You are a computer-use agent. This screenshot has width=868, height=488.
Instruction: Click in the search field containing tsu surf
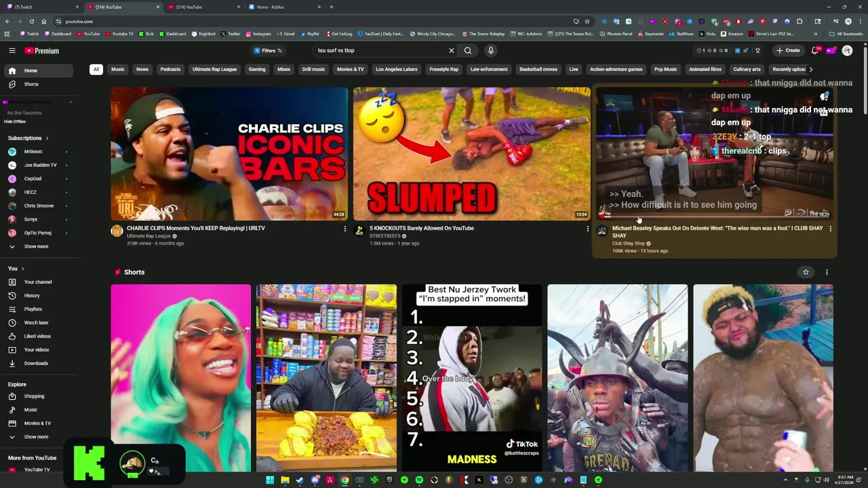(380, 51)
